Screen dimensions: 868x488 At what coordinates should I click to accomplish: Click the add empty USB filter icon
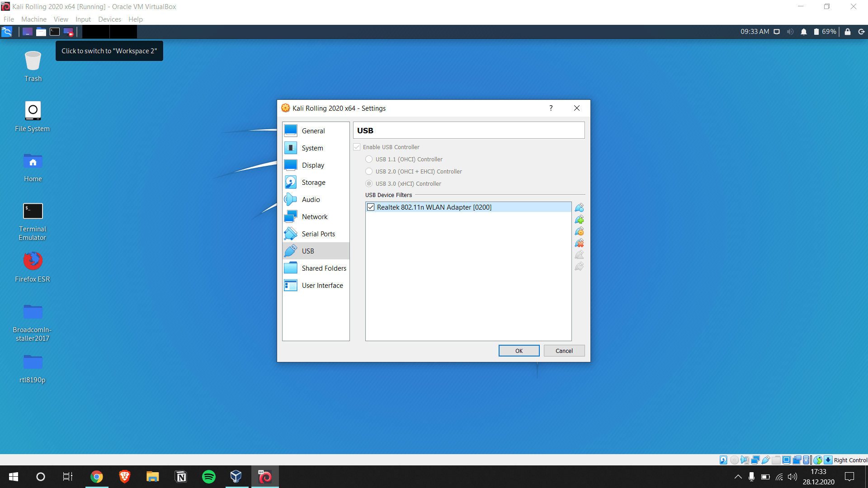point(579,208)
